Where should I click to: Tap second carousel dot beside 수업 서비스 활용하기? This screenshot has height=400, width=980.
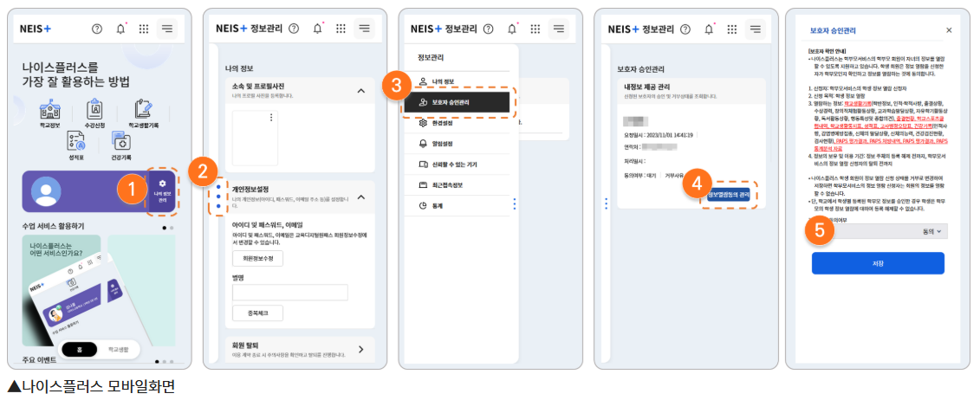[x=172, y=228]
